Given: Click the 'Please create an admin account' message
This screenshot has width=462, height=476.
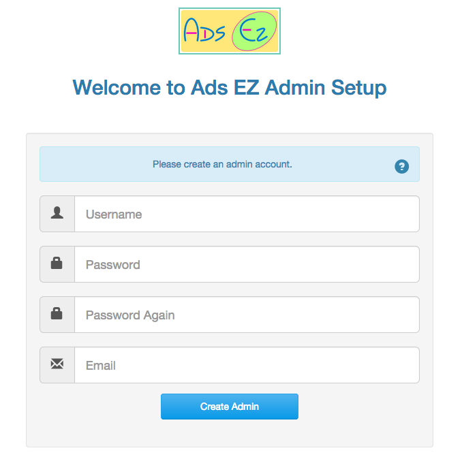Looking at the screenshot, I should [x=222, y=164].
